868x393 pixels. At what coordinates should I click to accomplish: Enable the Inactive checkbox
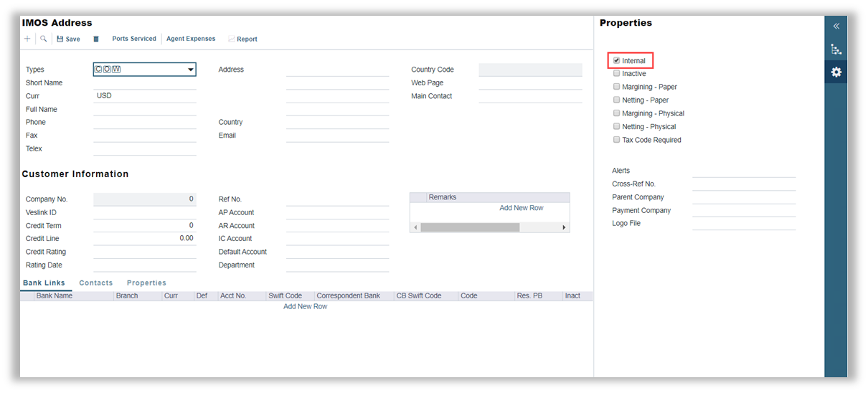(617, 74)
